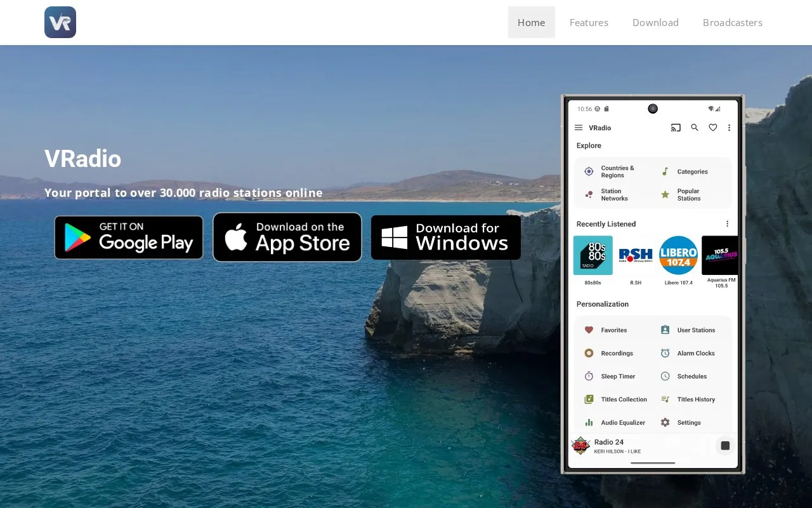Open the Broadcasters nav link

(733, 22)
